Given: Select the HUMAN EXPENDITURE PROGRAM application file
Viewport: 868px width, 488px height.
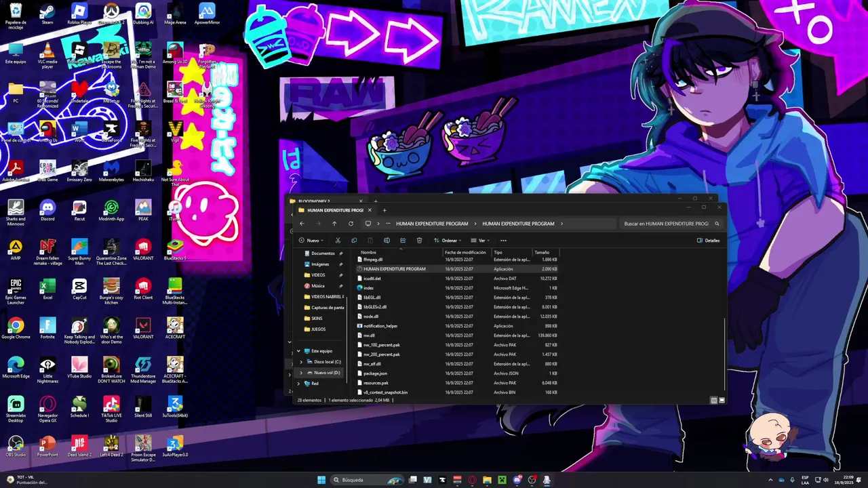Looking at the screenshot, I should click(458, 269).
